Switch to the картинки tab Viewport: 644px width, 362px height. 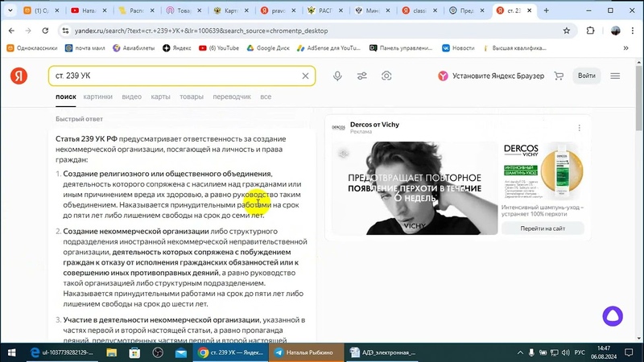pyautogui.click(x=97, y=97)
